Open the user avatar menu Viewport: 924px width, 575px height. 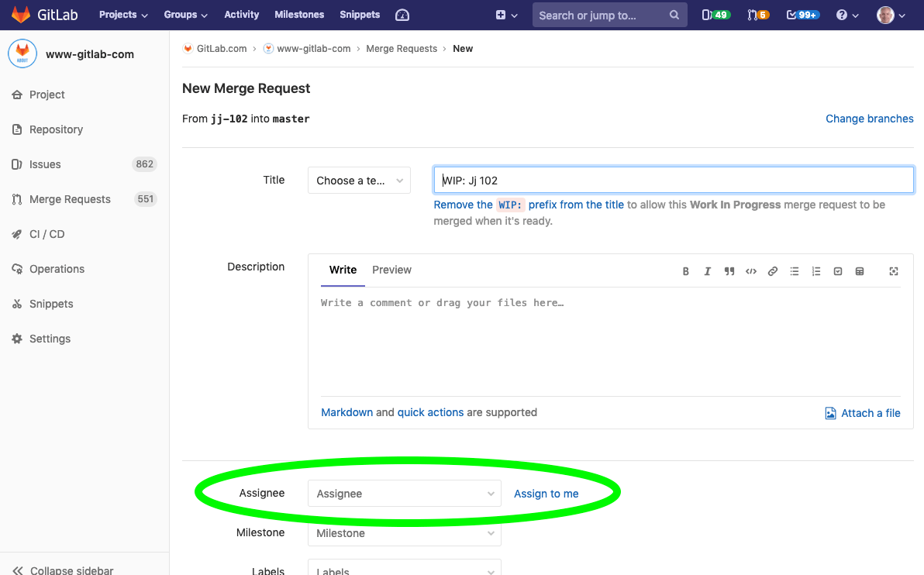point(891,15)
